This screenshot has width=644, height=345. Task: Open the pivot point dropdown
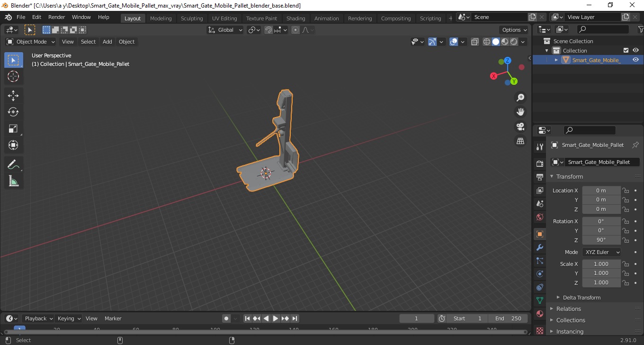(254, 30)
